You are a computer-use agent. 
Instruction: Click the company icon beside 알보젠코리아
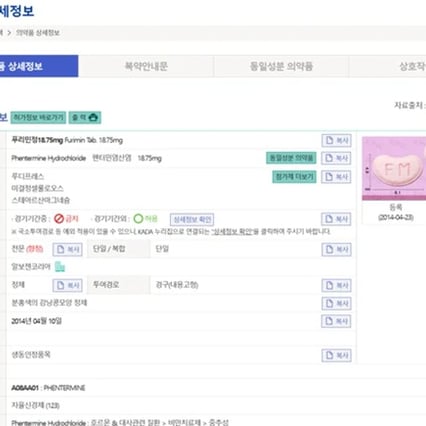(x=60, y=266)
